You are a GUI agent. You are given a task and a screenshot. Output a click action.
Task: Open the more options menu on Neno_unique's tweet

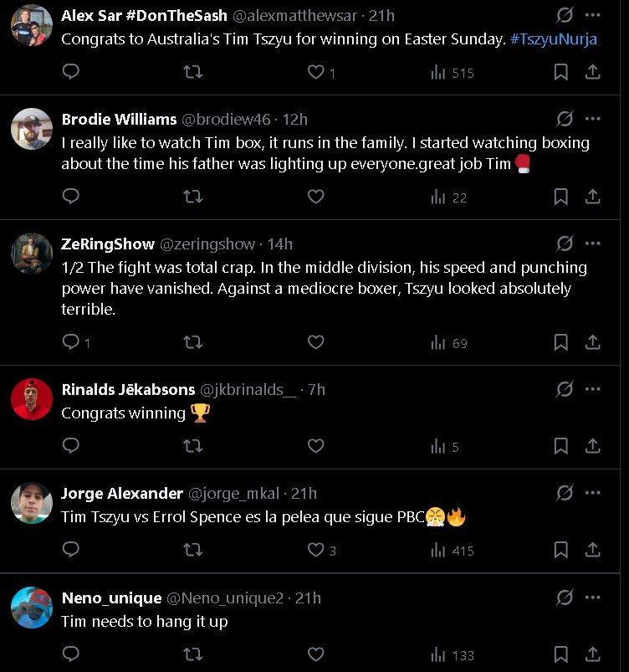(592, 598)
